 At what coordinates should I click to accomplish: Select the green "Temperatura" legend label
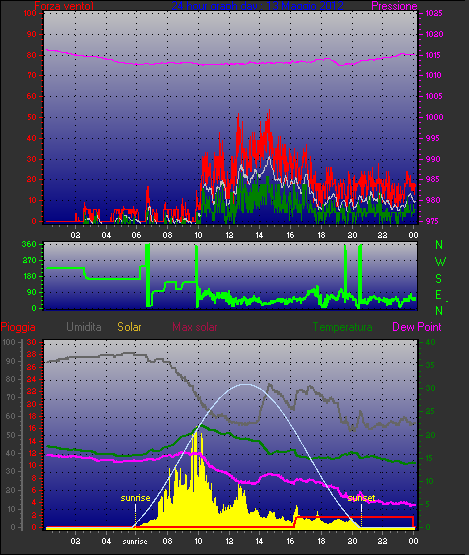[342, 327]
